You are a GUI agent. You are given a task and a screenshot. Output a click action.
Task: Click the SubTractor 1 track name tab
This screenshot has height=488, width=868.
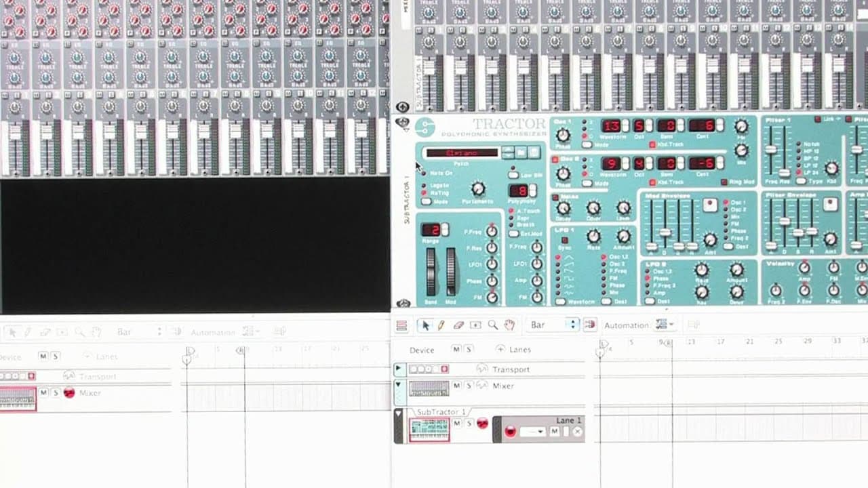[441, 411]
